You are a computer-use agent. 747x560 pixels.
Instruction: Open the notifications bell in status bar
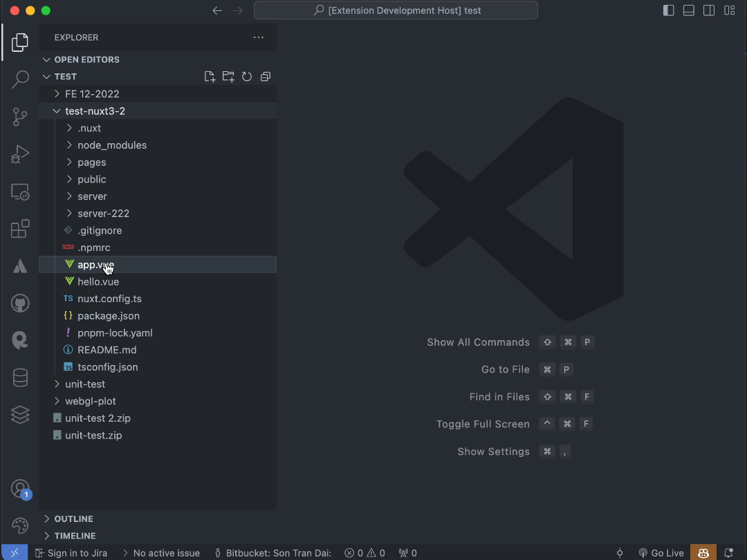click(728, 553)
